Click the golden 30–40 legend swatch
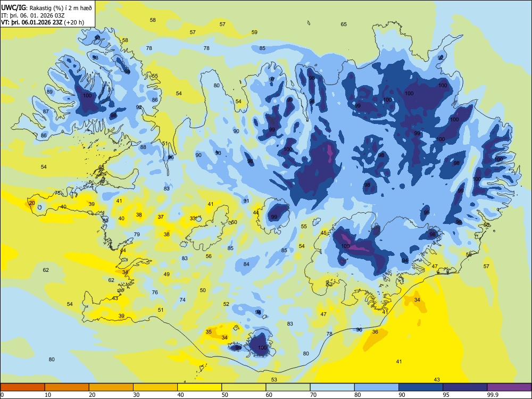The image size is (532, 399). point(155,387)
